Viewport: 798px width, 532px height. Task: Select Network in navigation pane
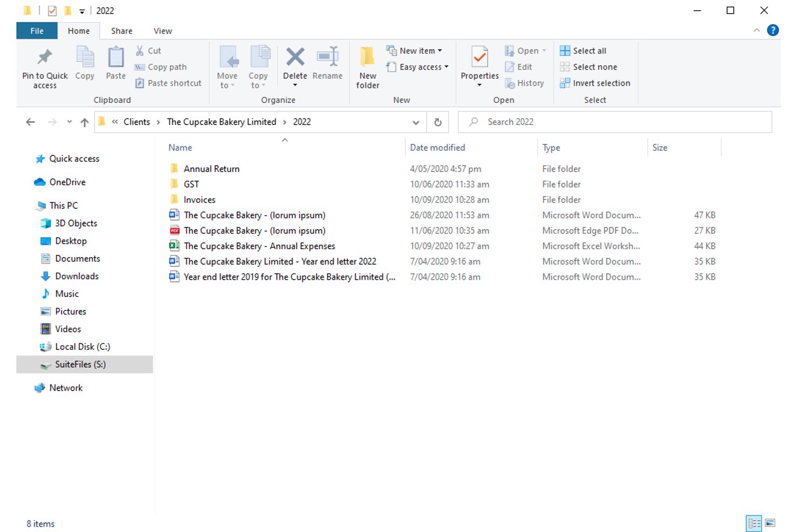click(66, 388)
